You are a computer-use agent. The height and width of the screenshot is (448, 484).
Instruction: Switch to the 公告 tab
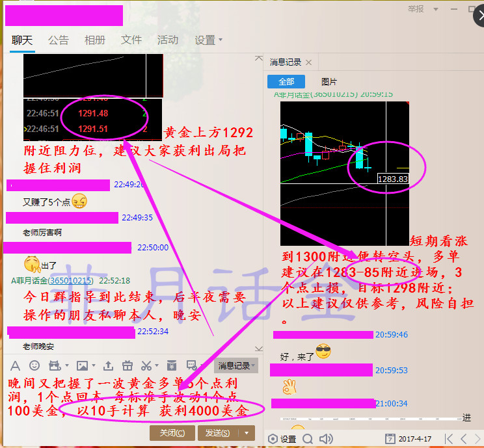tap(58, 40)
